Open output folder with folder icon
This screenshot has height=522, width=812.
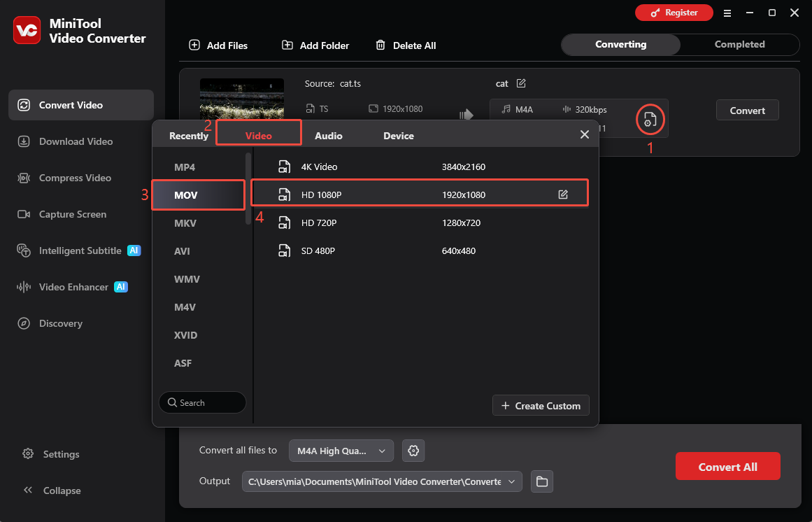(x=541, y=481)
